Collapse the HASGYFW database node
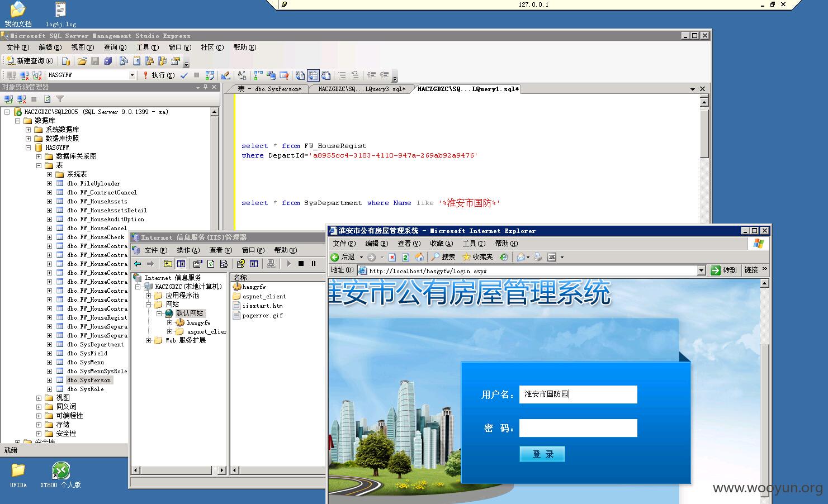Screen dimensions: 828x504 click(28, 148)
